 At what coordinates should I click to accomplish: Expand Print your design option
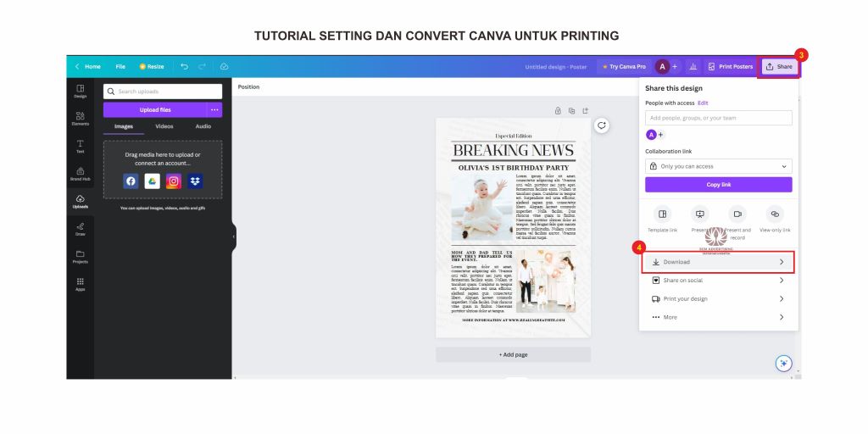pyautogui.click(x=719, y=299)
